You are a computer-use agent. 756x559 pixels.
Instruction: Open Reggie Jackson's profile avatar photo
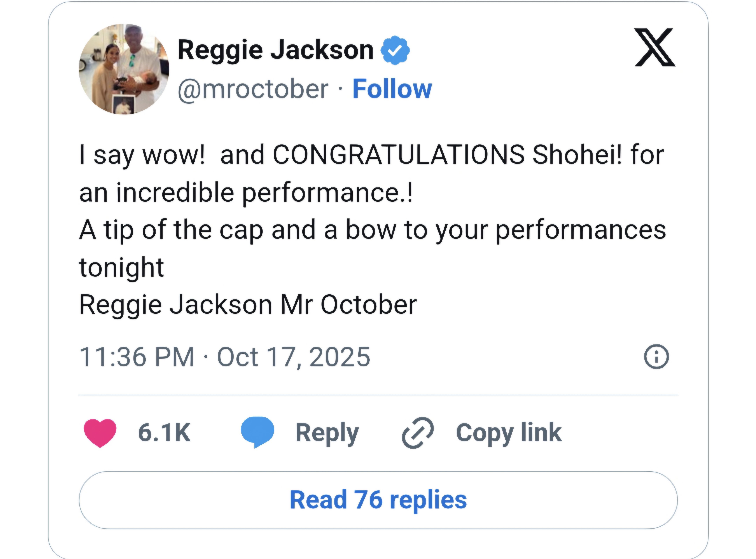pyautogui.click(x=124, y=69)
